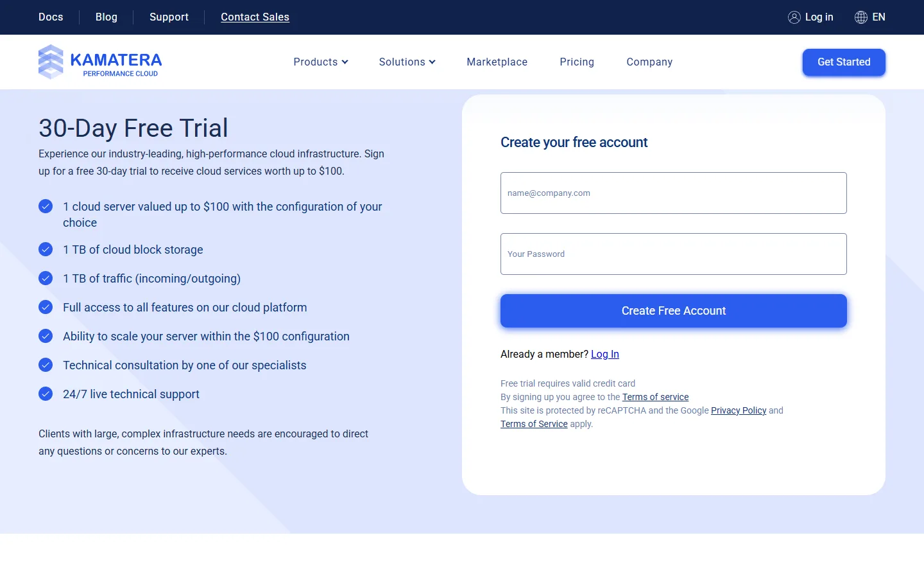The width and height of the screenshot is (924, 578).
Task: Open Terms of service link after 'By signing up'
Action: pos(655,397)
